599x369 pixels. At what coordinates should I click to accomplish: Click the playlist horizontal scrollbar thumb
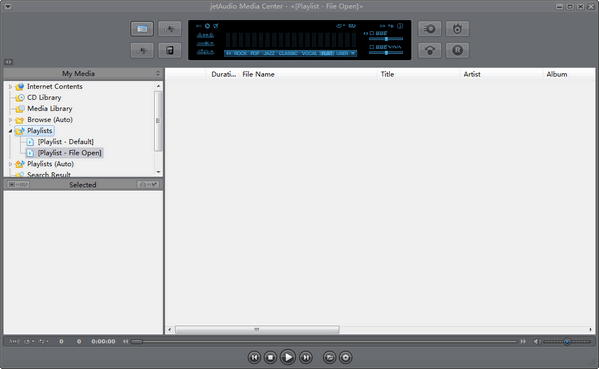(x=257, y=329)
